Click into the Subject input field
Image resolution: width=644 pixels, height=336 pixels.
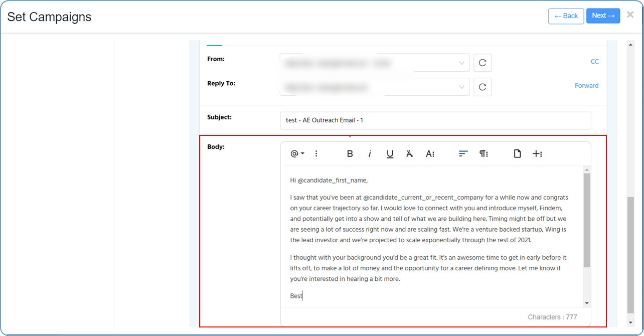[x=435, y=121]
